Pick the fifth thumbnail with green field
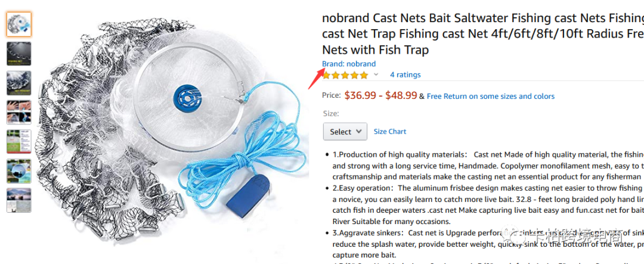This screenshot has height=264, width=644. coord(19,142)
